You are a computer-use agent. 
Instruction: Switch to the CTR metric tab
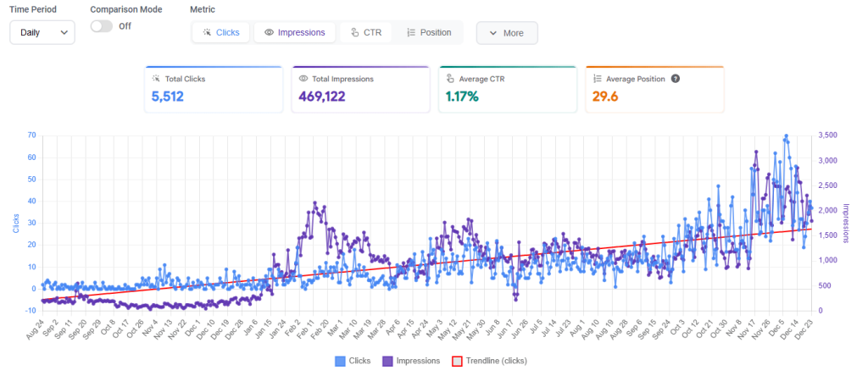[364, 33]
